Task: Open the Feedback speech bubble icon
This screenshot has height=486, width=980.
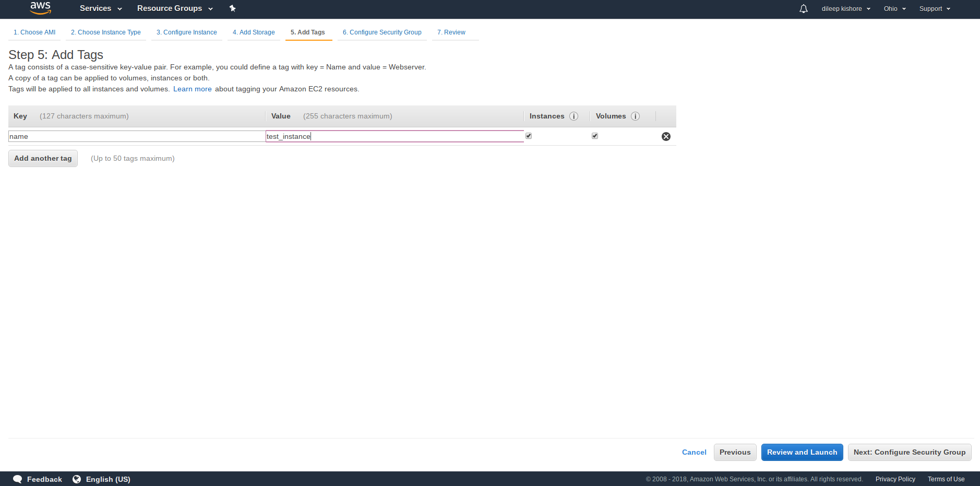Action: 18,479
